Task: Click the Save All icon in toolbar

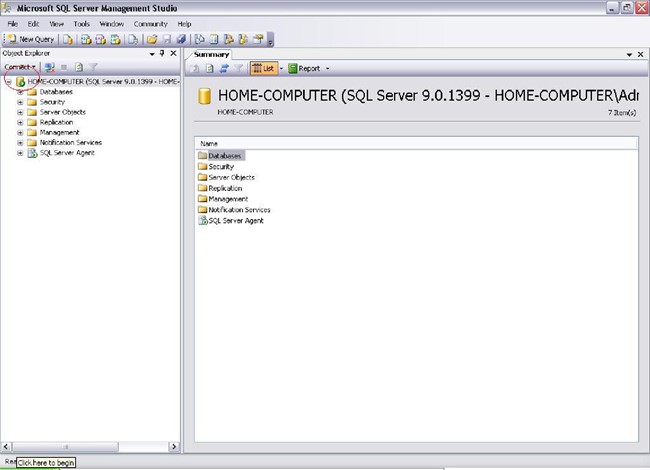Action: 181,39
